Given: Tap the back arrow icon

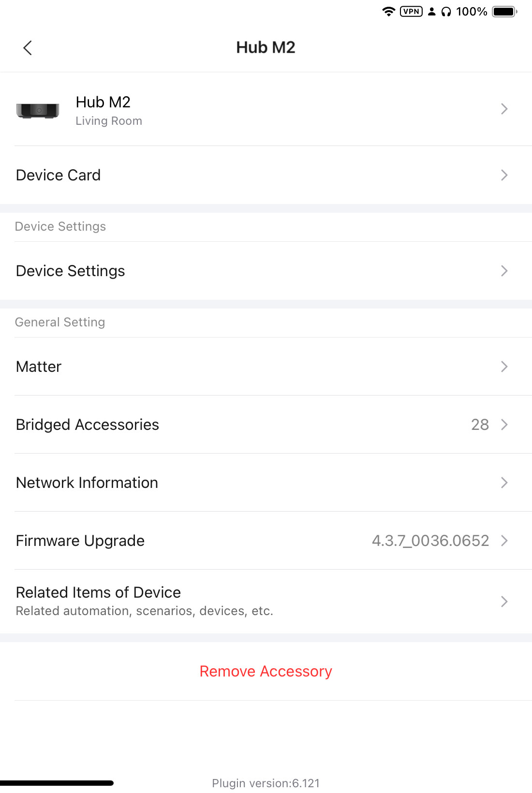Looking at the screenshot, I should point(28,48).
